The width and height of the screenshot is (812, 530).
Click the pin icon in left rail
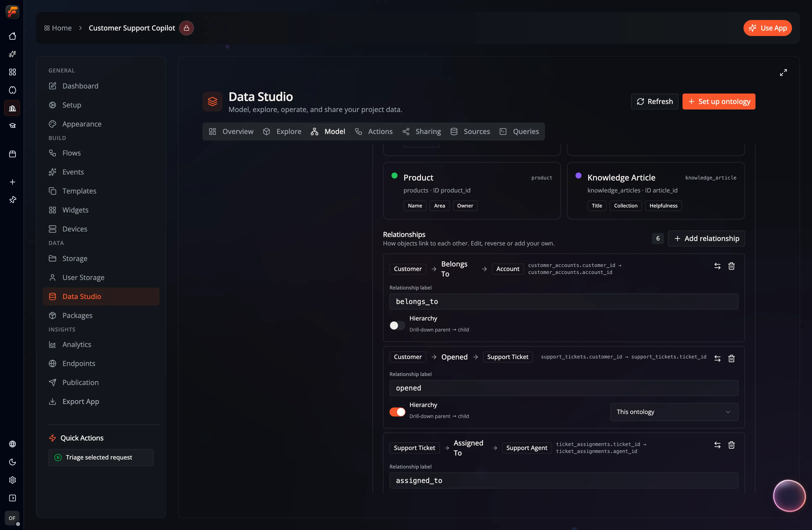12,200
